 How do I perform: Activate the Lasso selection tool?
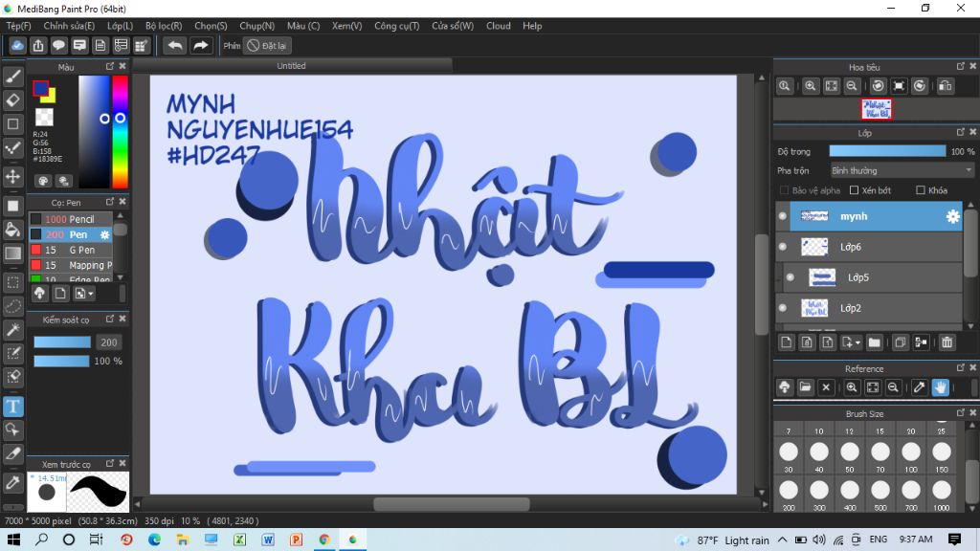tap(12, 306)
